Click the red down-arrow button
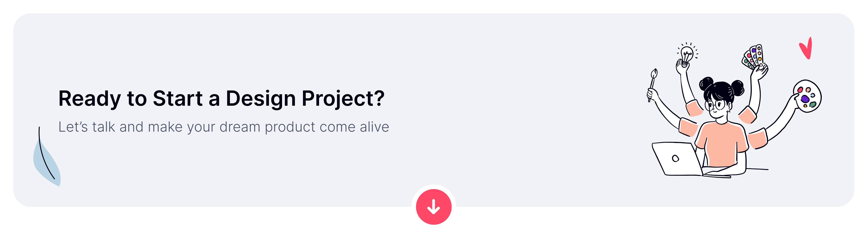Viewport: 868px width, 230px height. click(434, 207)
